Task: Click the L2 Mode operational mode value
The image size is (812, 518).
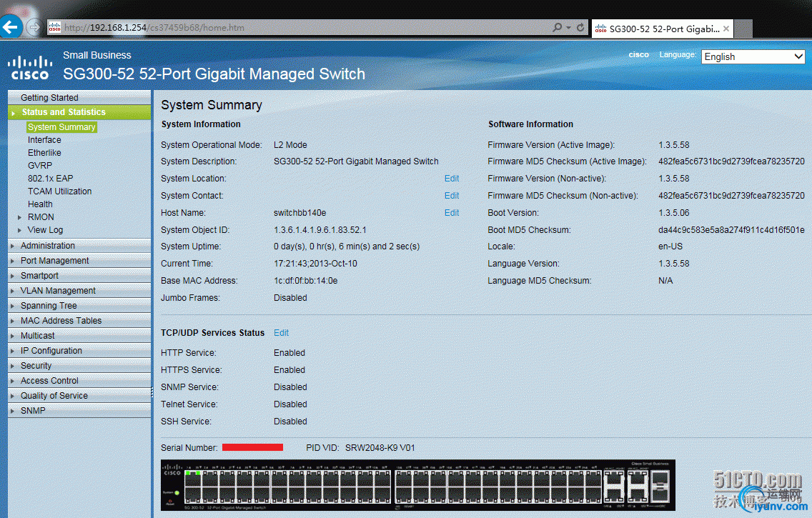Action: coord(290,145)
